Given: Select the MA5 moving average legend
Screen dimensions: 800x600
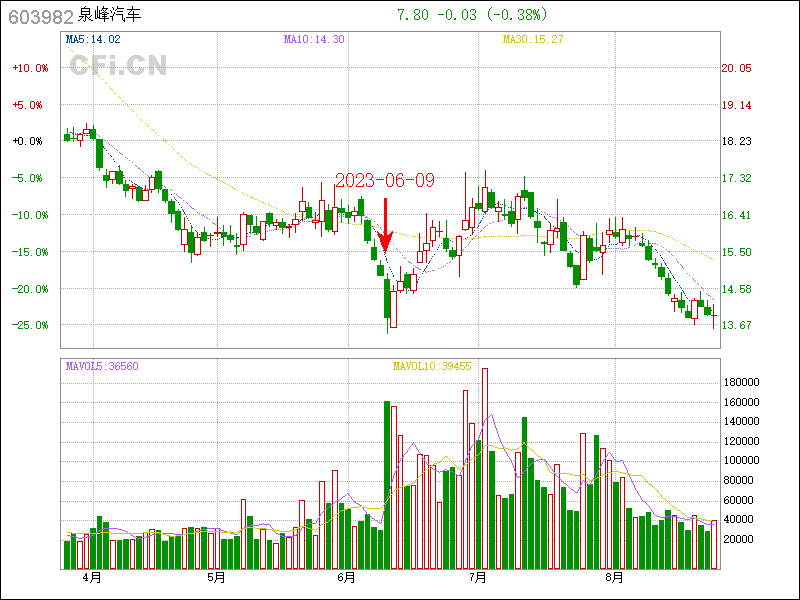Looking at the screenshot, I should coord(92,39).
